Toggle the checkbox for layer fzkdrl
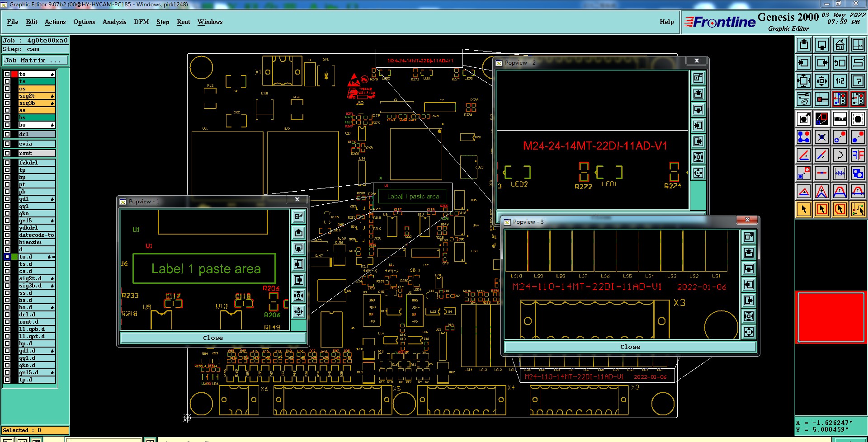Viewport: 868px width, 442px height. [7, 163]
